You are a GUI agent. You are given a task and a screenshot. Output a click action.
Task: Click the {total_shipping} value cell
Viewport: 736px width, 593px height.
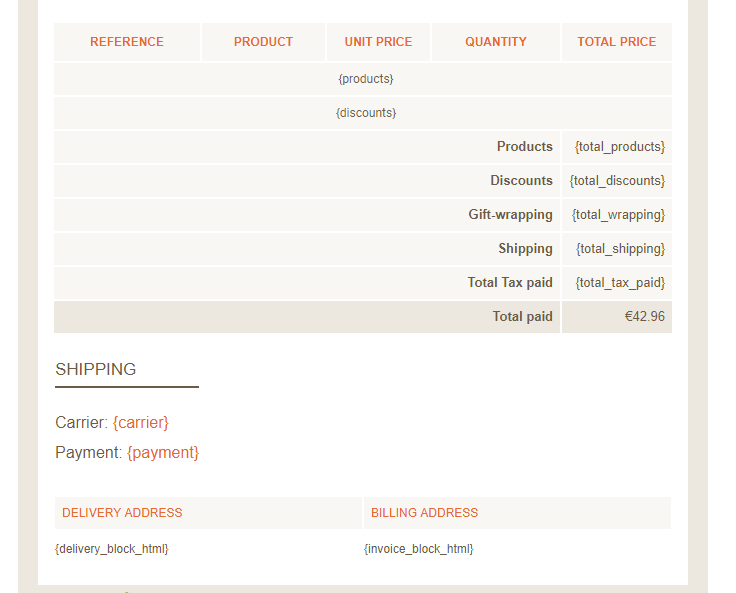point(617,249)
